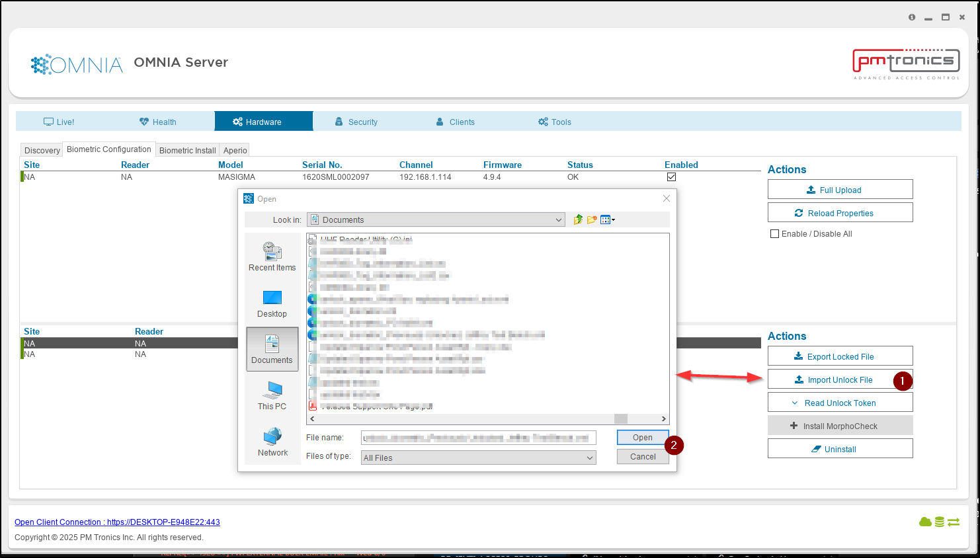The height and width of the screenshot is (558, 980).
Task: Select the Discovery sub-tab
Action: point(42,150)
